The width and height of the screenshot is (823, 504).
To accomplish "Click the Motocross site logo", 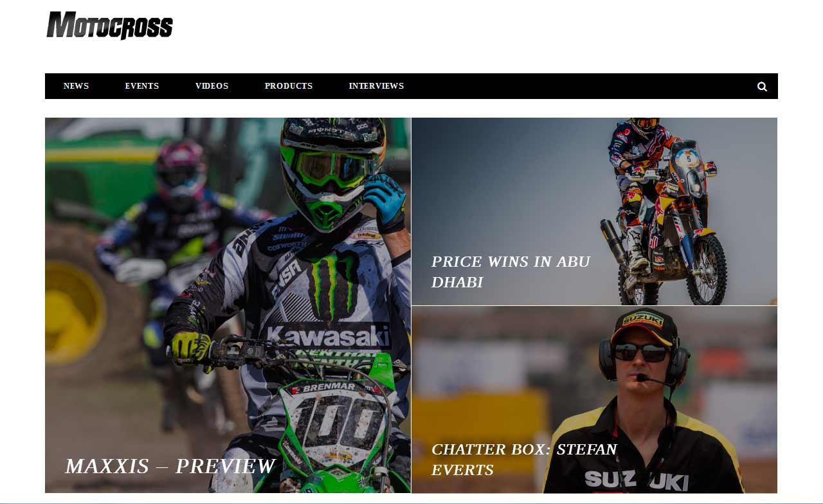I will pos(109,26).
